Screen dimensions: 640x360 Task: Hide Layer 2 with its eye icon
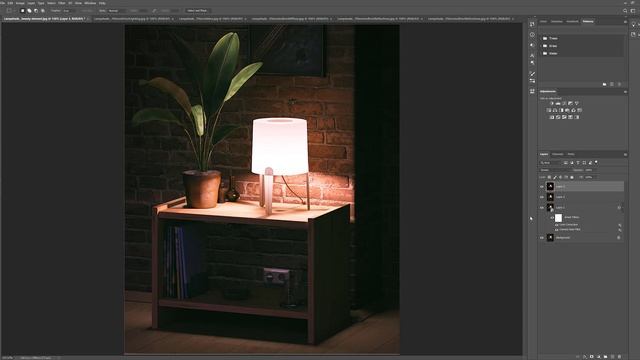coord(542,197)
